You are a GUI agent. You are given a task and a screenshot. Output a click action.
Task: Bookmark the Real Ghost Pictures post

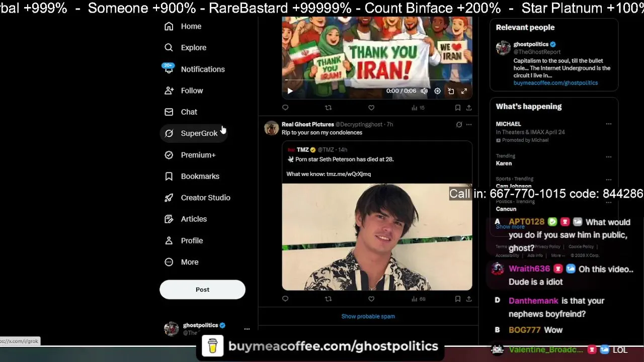[457, 299]
